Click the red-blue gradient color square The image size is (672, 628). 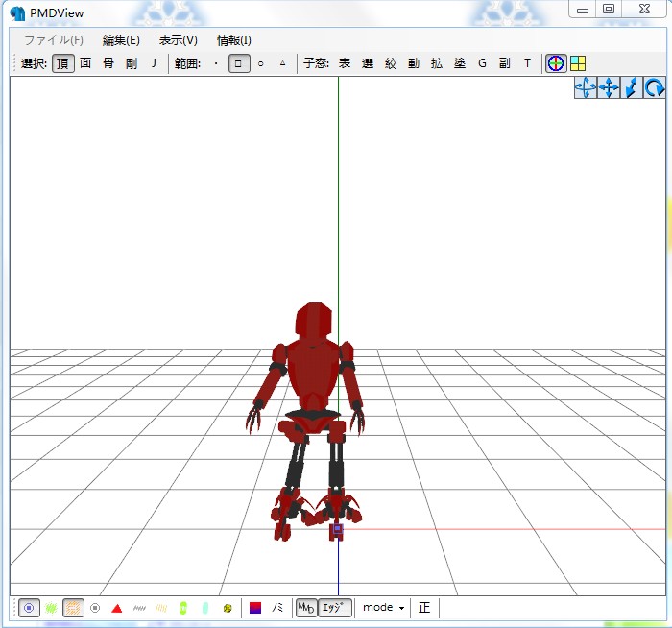pos(255,608)
